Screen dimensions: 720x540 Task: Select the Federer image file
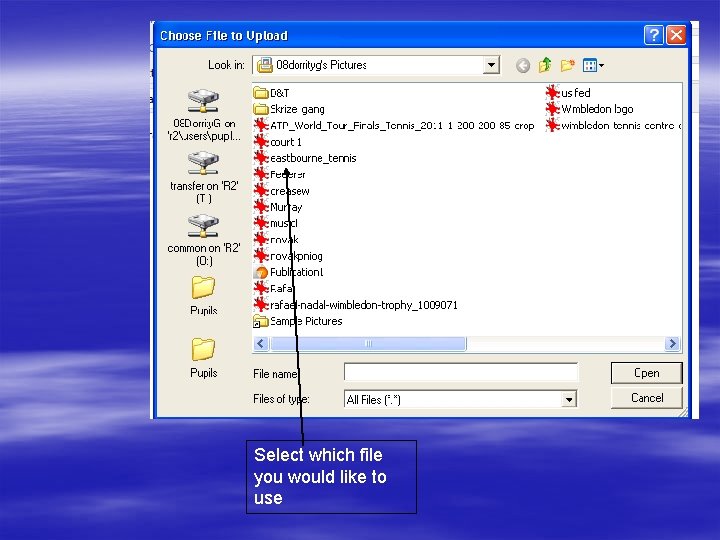(280, 174)
